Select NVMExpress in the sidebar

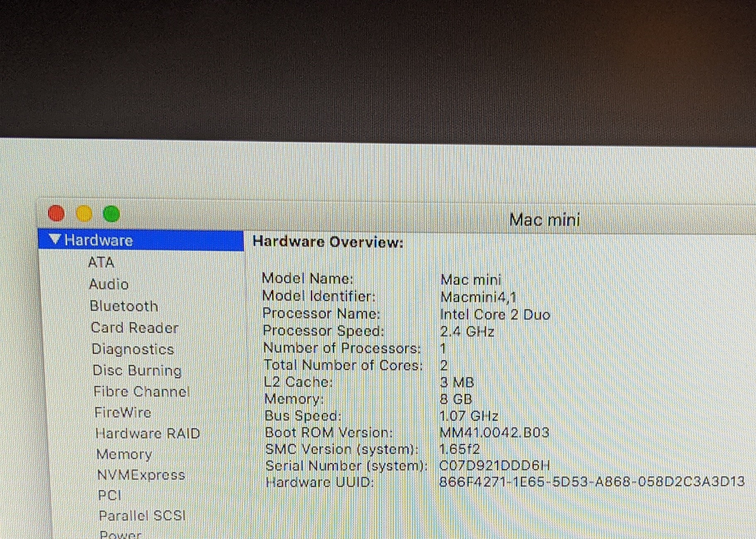click(x=141, y=475)
